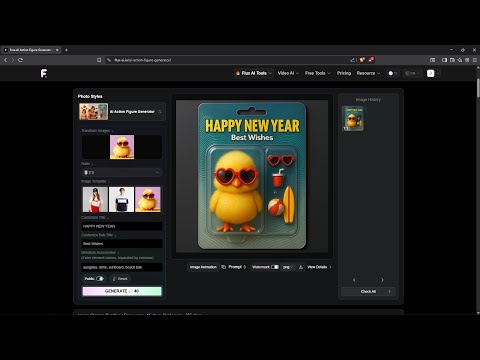
Task: Click the Reset button
Action: pos(120,279)
